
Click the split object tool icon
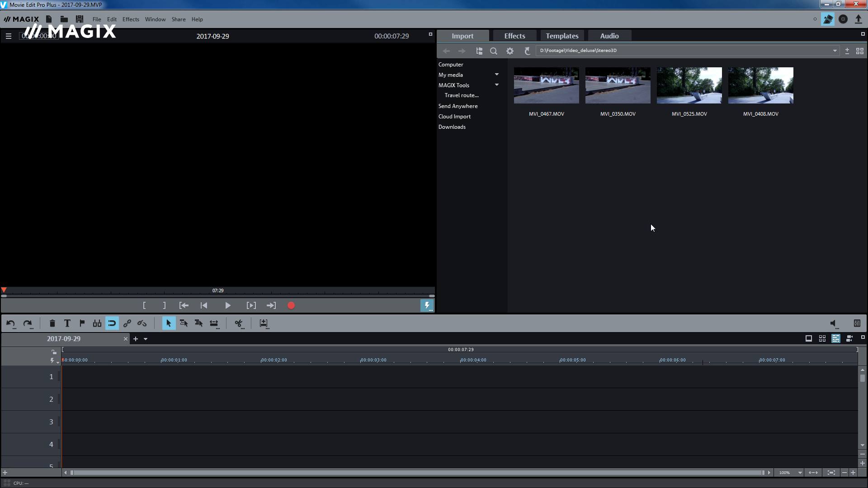point(238,324)
